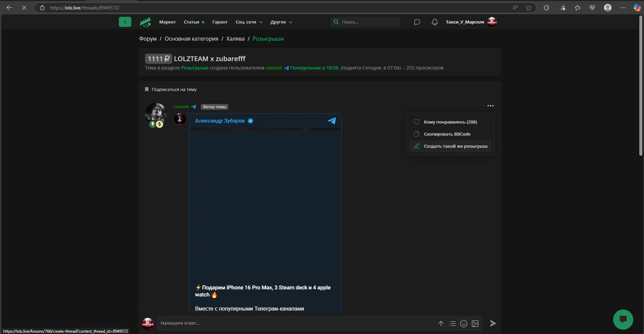Click the Халява breadcrumb link
The width and height of the screenshot is (644, 334).
[x=235, y=39]
